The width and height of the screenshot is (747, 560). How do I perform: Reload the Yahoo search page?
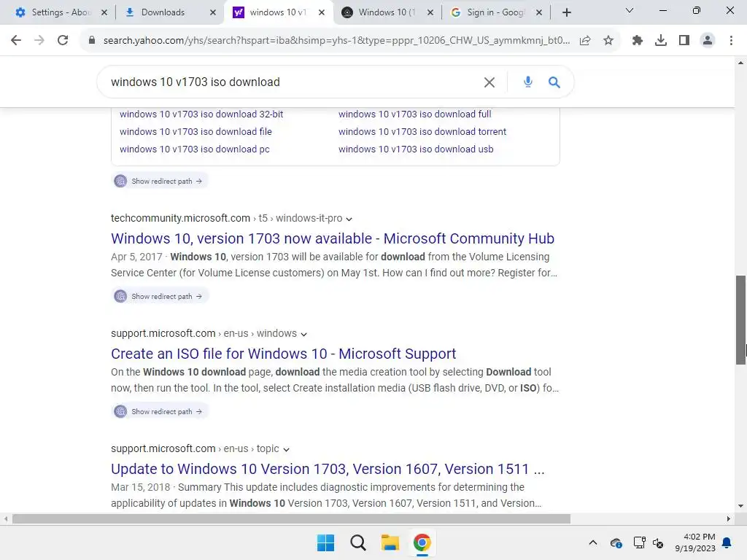[x=63, y=41]
